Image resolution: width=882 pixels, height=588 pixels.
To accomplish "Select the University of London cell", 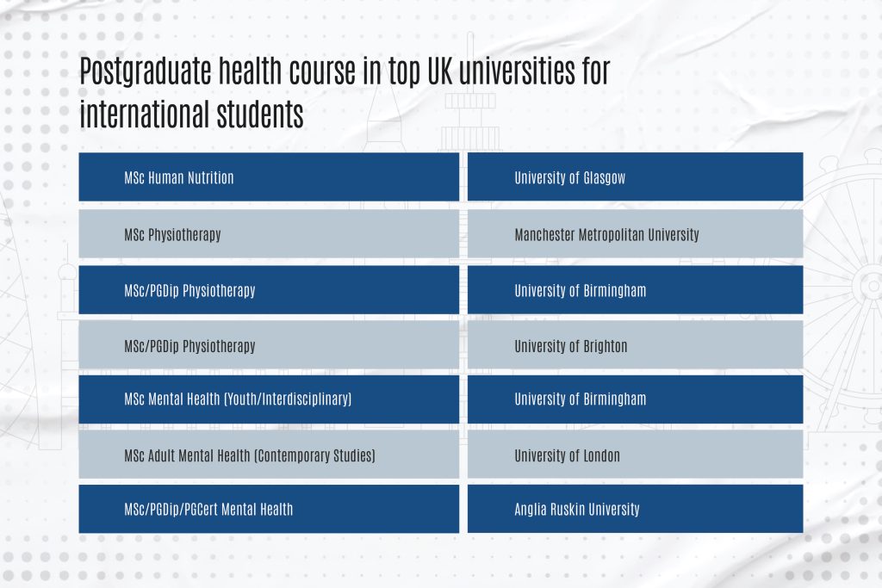I will tap(635, 455).
